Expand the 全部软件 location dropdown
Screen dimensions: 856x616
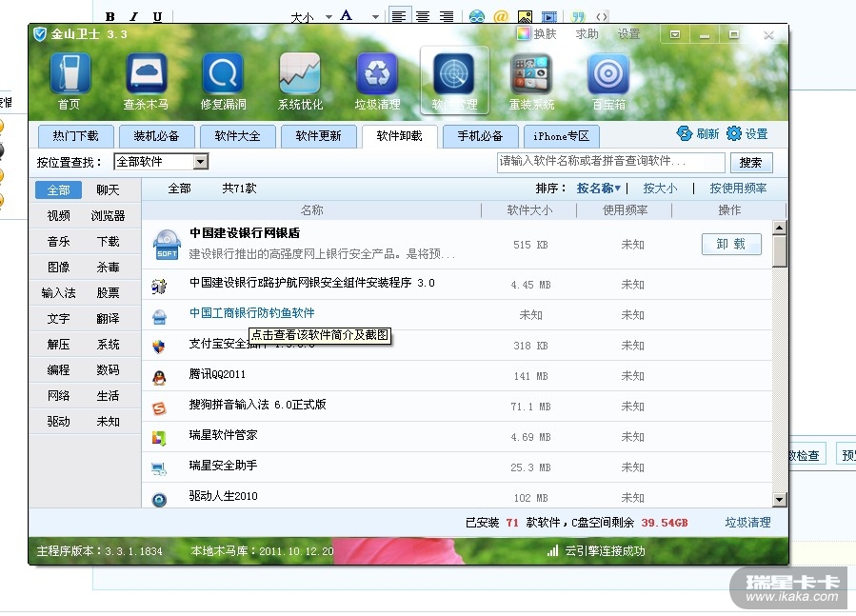tap(201, 162)
